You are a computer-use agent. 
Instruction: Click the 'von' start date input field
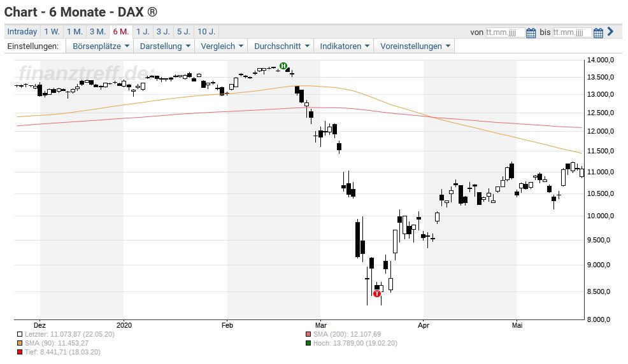click(505, 32)
